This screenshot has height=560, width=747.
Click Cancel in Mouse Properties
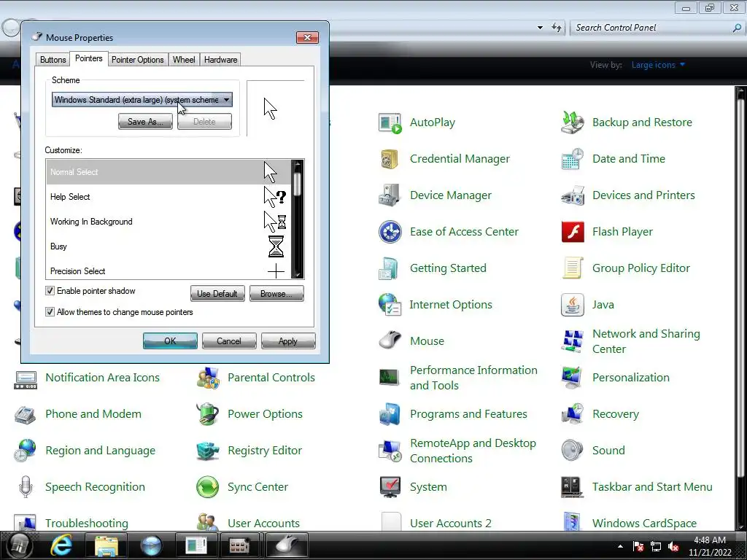point(229,341)
